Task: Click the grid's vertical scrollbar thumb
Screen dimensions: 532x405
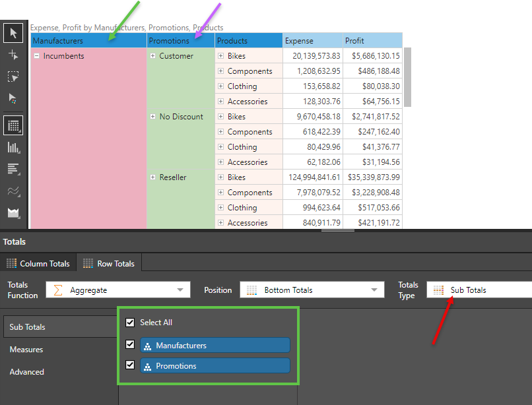Action: 407,77
